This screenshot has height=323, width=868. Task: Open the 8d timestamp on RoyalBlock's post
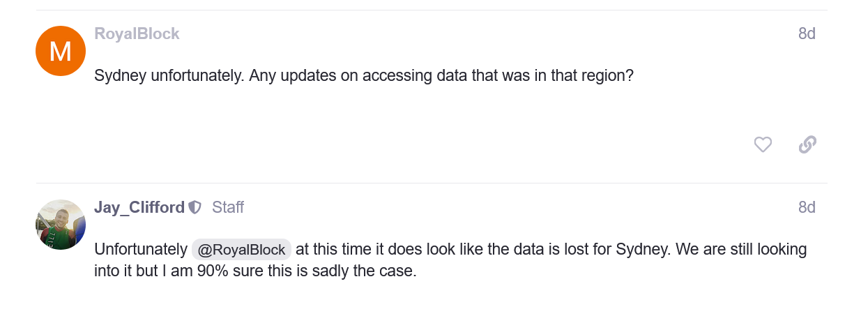(807, 33)
